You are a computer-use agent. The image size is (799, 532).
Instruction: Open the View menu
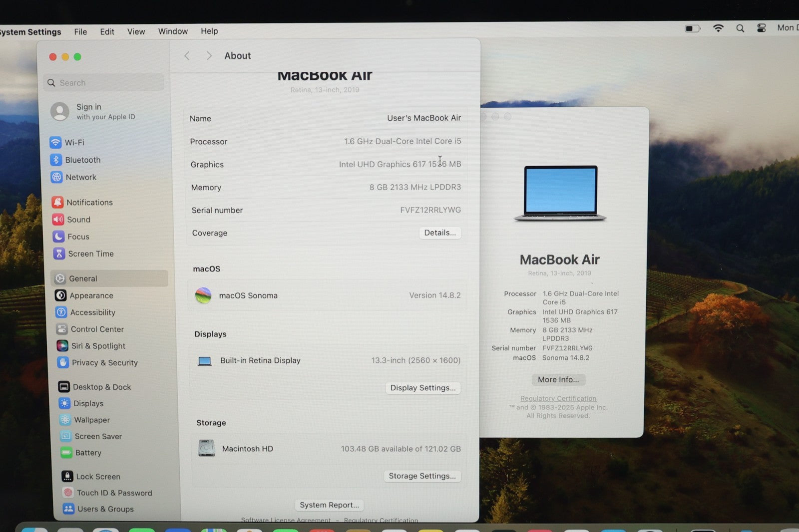(x=136, y=31)
